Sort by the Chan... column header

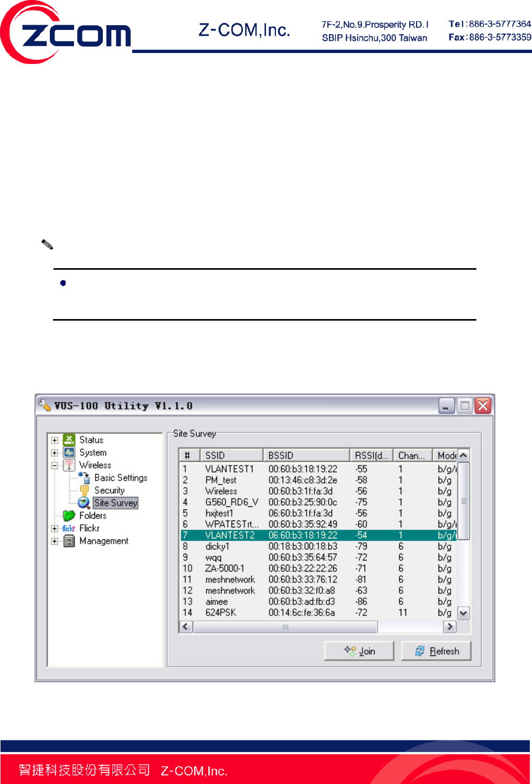[412, 455]
